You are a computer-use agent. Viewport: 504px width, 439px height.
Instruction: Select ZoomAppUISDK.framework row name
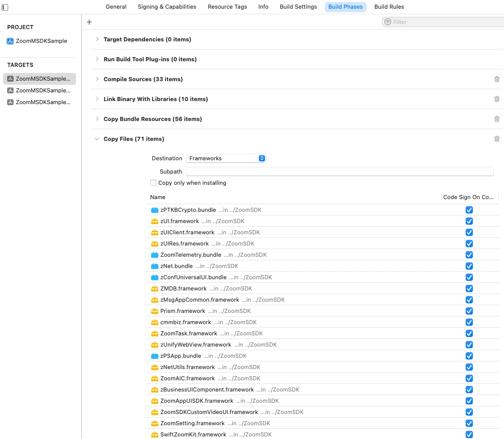coord(197,401)
